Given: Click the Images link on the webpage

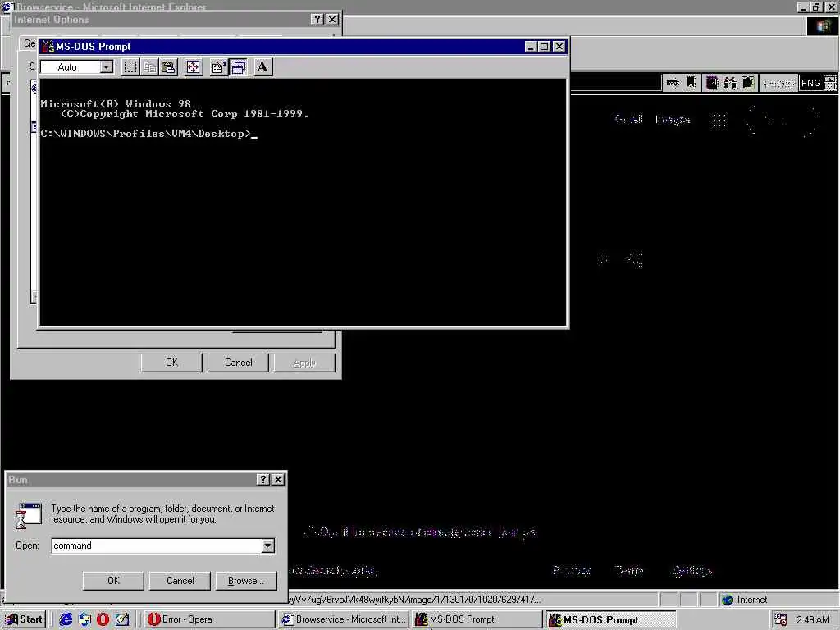Looking at the screenshot, I should pyautogui.click(x=673, y=120).
